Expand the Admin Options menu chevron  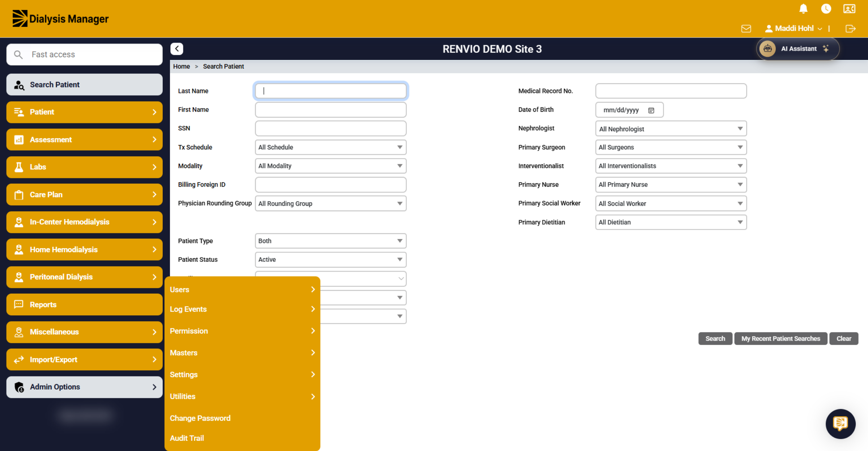click(x=154, y=387)
